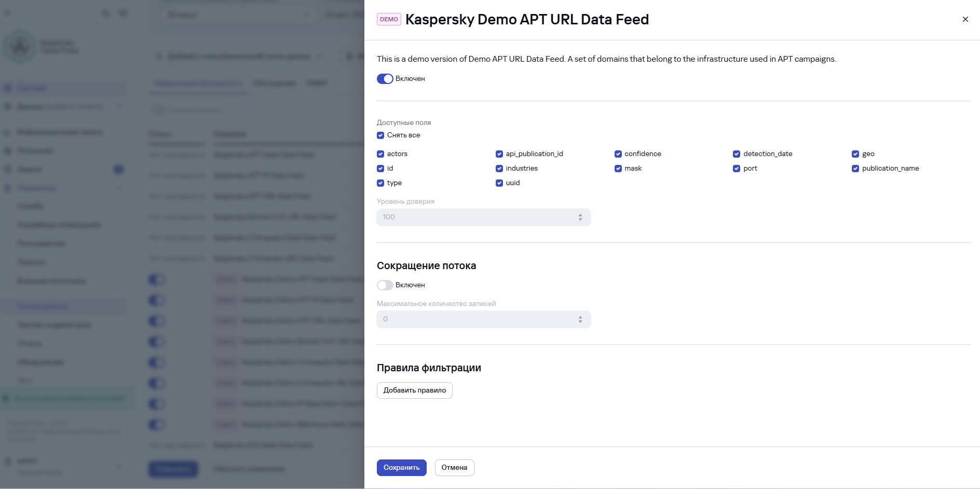The image size is (980, 489).
Task: Uncheck the type field checkbox
Action: [380, 183]
